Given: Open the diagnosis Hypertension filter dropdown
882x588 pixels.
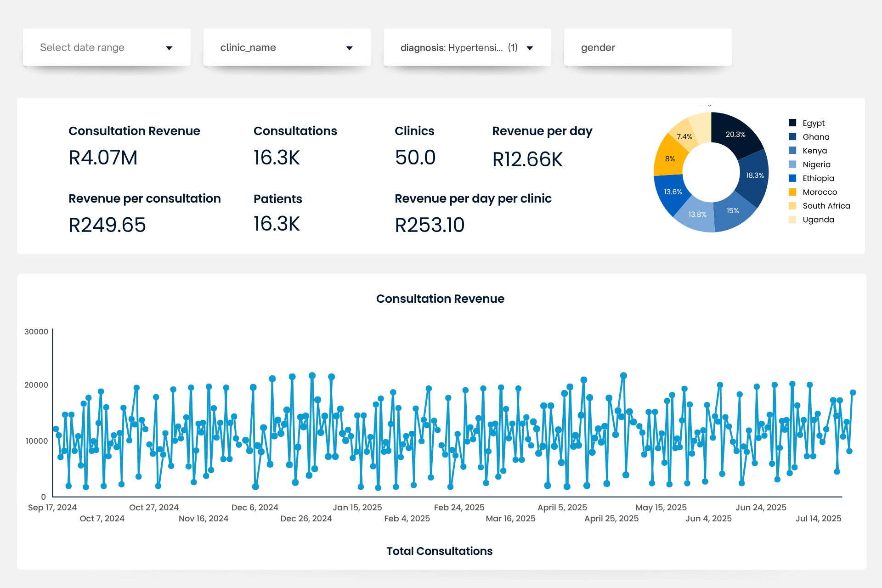Looking at the screenshot, I should (467, 48).
